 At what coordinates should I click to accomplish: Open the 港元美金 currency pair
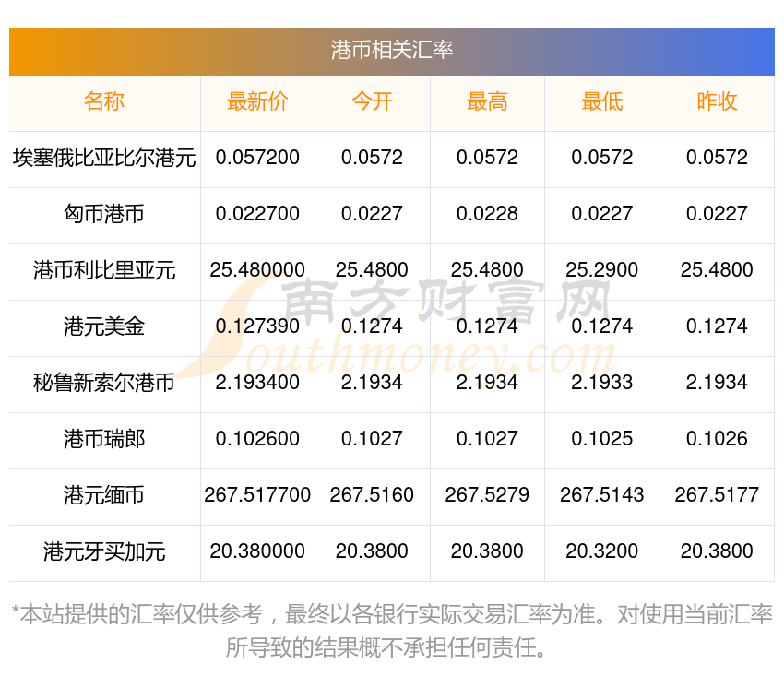[x=104, y=326]
